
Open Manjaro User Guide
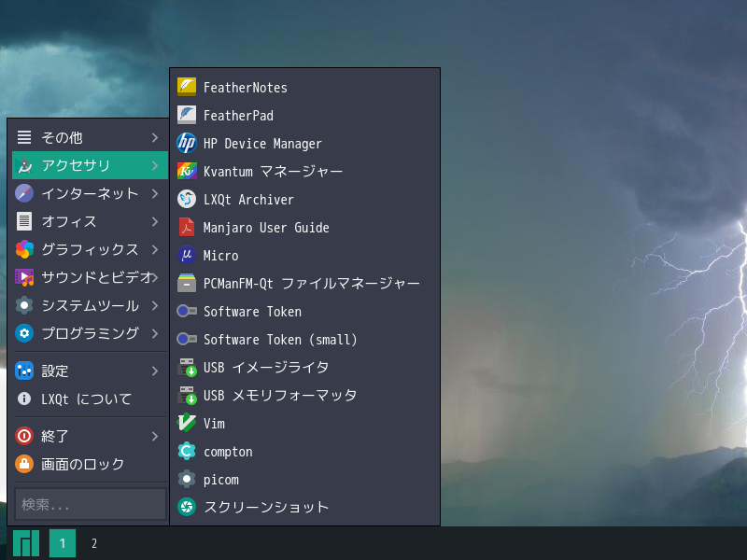(x=305, y=227)
